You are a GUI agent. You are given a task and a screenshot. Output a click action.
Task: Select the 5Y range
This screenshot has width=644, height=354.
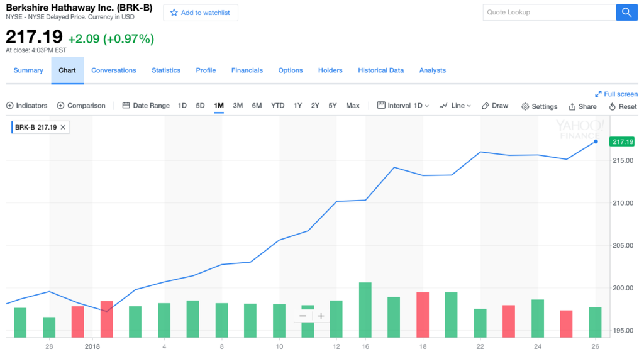click(x=333, y=106)
